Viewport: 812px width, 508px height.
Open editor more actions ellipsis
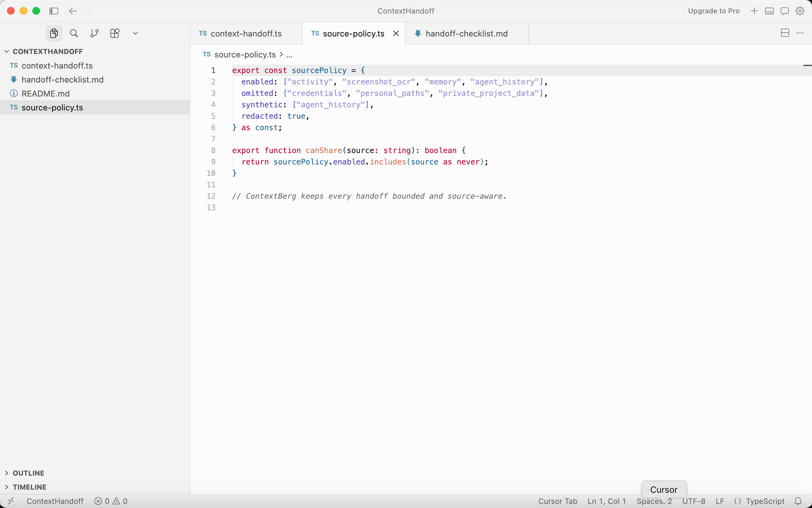click(800, 33)
